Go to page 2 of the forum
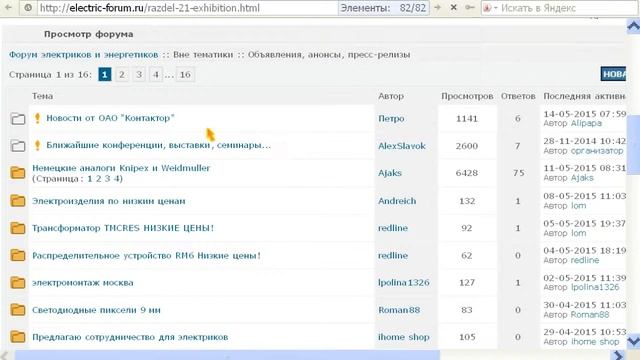The height and width of the screenshot is (360, 640). pyautogui.click(x=122, y=75)
